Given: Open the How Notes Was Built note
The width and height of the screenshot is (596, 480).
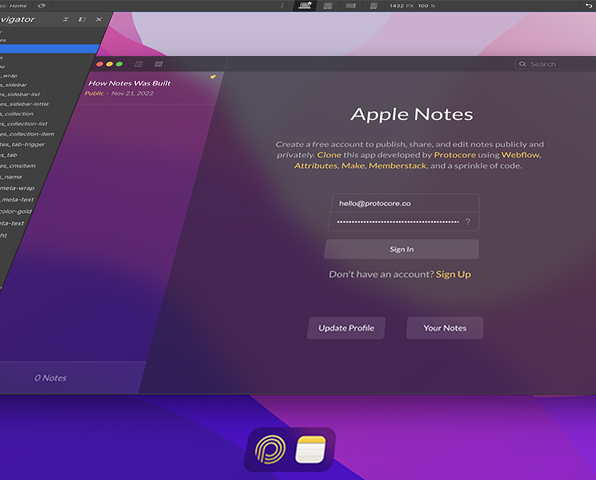Looking at the screenshot, I should tap(130, 83).
